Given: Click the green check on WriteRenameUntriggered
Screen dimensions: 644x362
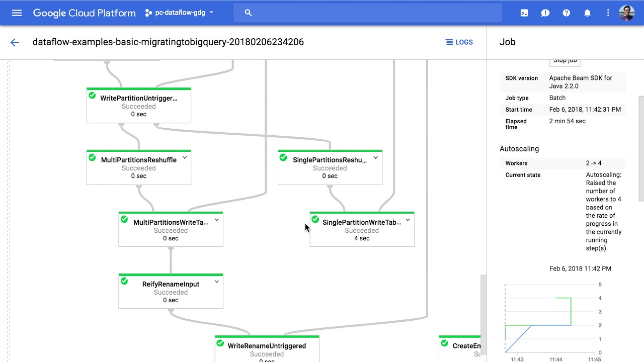Looking at the screenshot, I should point(220,343).
